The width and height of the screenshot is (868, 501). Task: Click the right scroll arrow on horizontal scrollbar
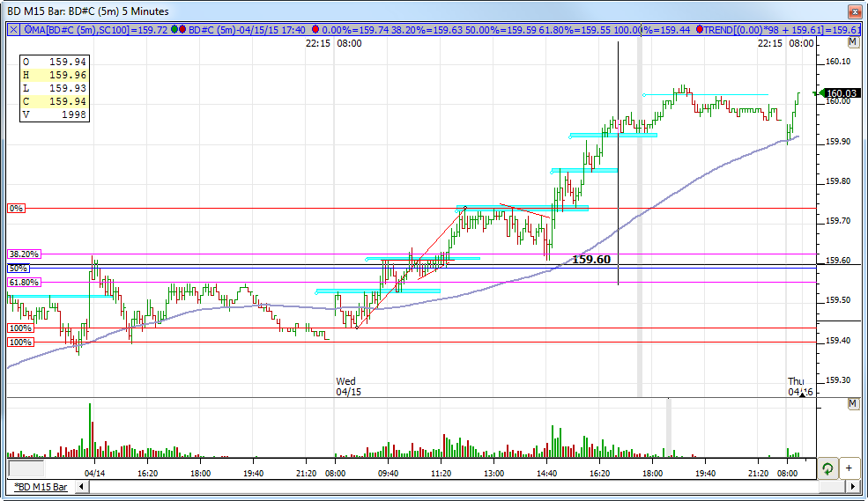[853, 487]
